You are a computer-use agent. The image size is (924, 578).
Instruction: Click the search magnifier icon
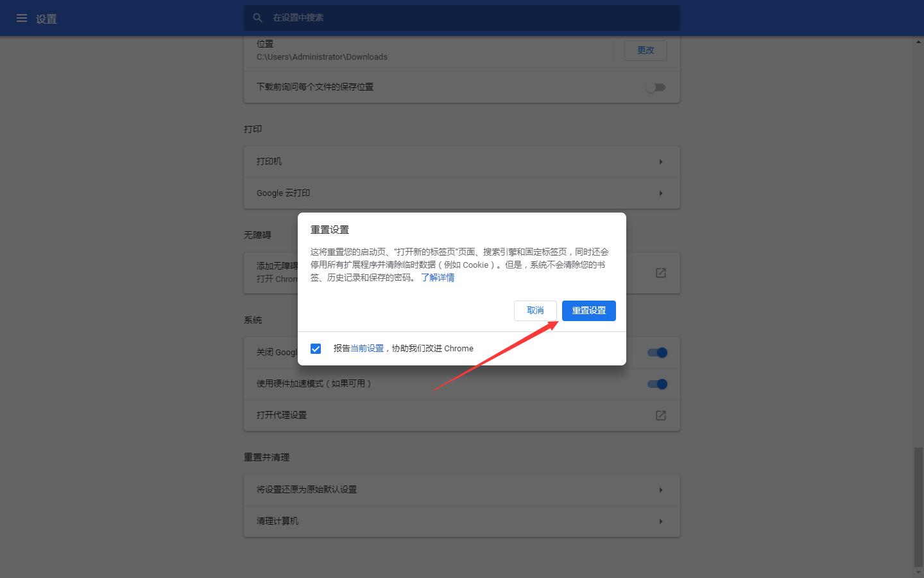point(258,18)
